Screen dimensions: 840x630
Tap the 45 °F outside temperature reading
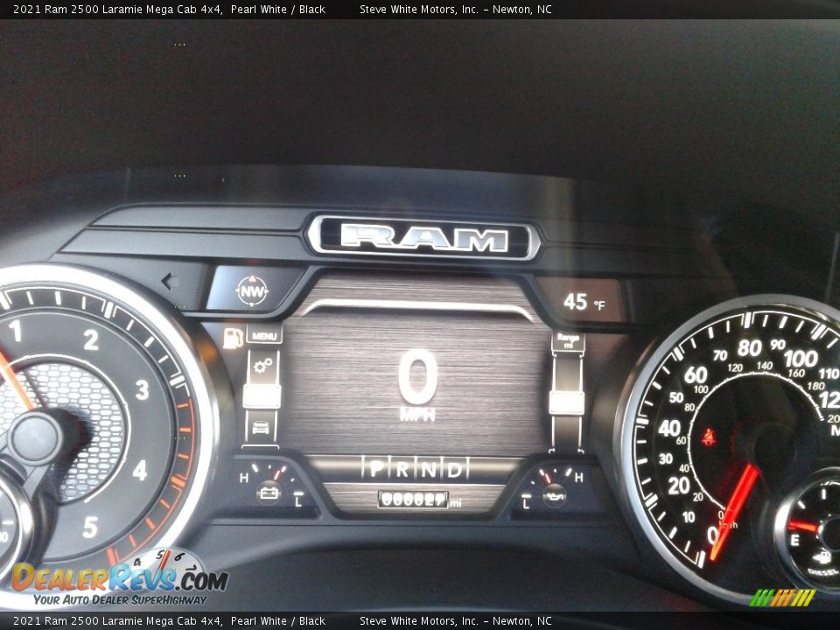(584, 302)
